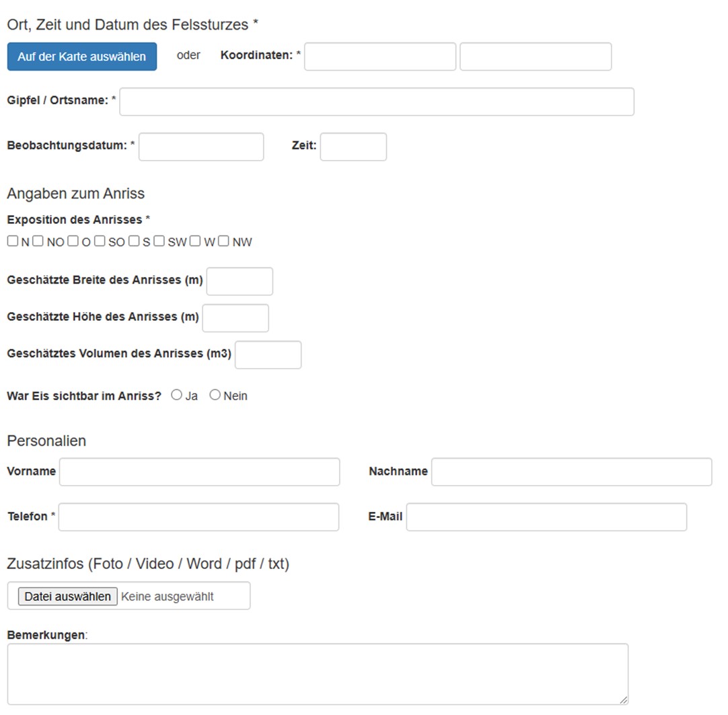Select 'Ja' for ice visible
Viewport: 728px width, 715px height.
177,396
